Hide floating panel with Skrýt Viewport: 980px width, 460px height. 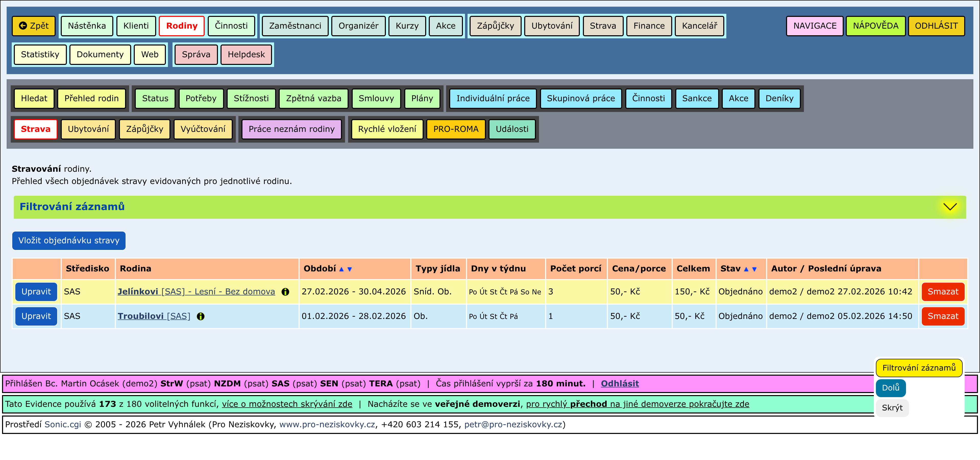(x=892, y=408)
